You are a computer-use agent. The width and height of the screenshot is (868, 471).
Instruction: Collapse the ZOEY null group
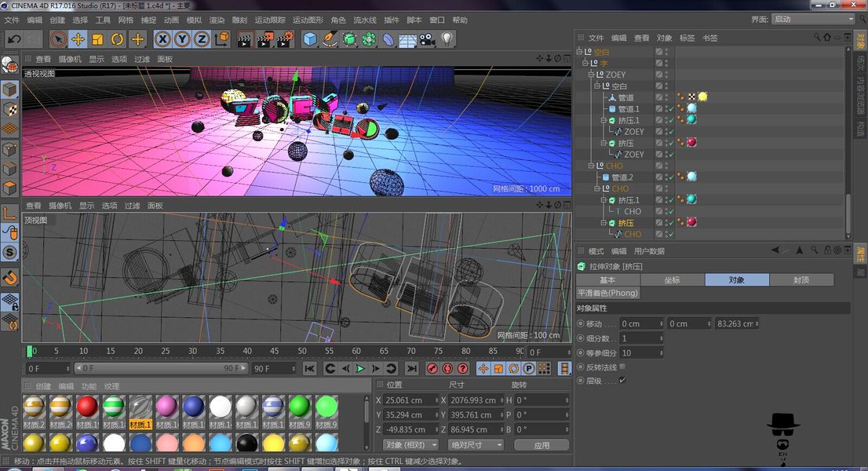pyautogui.click(x=591, y=74)
